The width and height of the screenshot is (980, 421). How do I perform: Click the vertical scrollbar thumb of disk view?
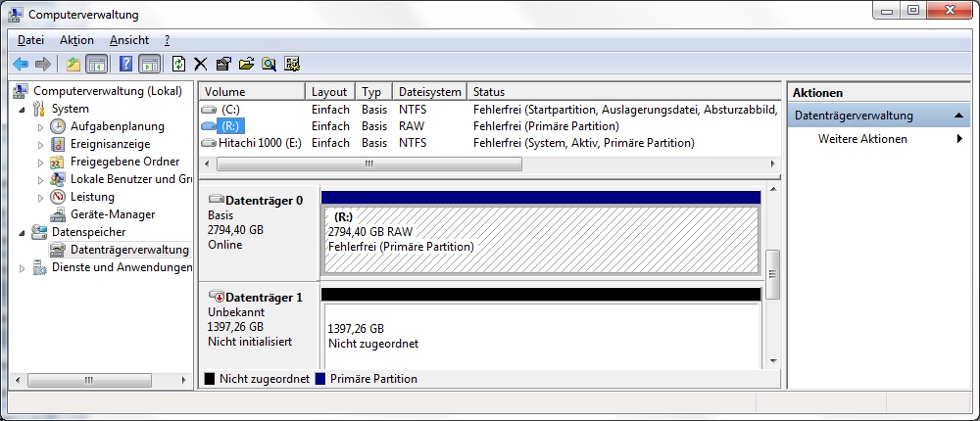pos(772,273)
